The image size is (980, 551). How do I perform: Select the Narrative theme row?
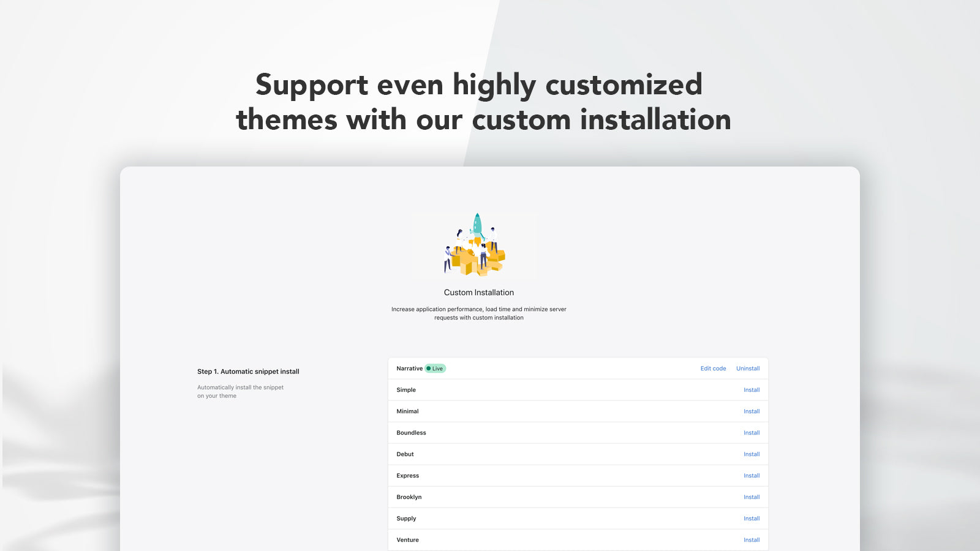[x=576, y=368]
